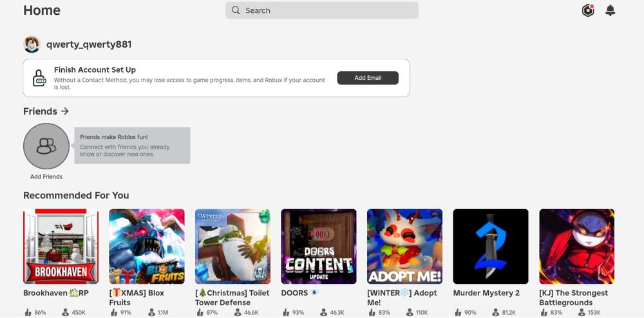Click the Add Friends label

[x=46, y=177]
